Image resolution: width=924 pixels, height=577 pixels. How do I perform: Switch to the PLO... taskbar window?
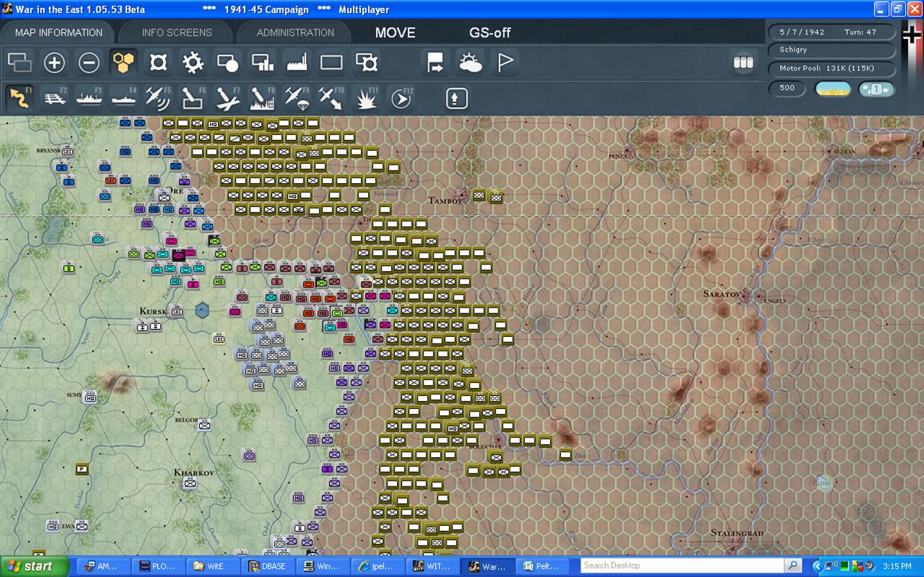coord(157,566)
